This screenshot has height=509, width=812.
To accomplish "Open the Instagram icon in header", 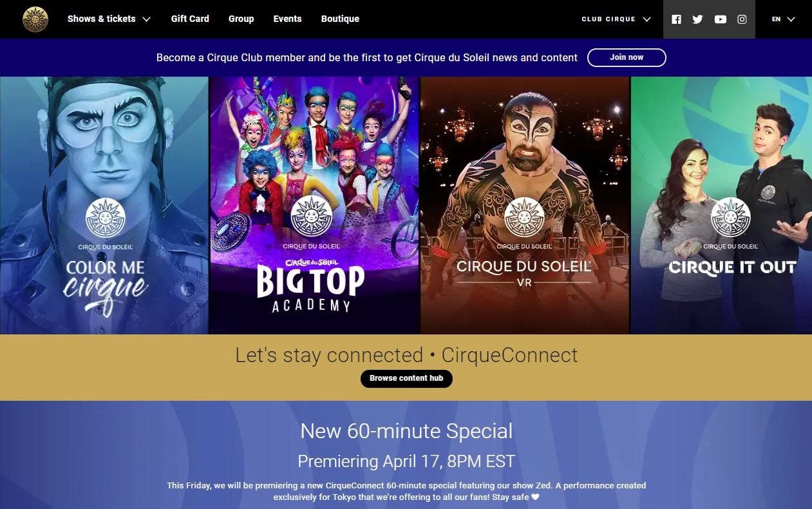I will tap(742, 19).
